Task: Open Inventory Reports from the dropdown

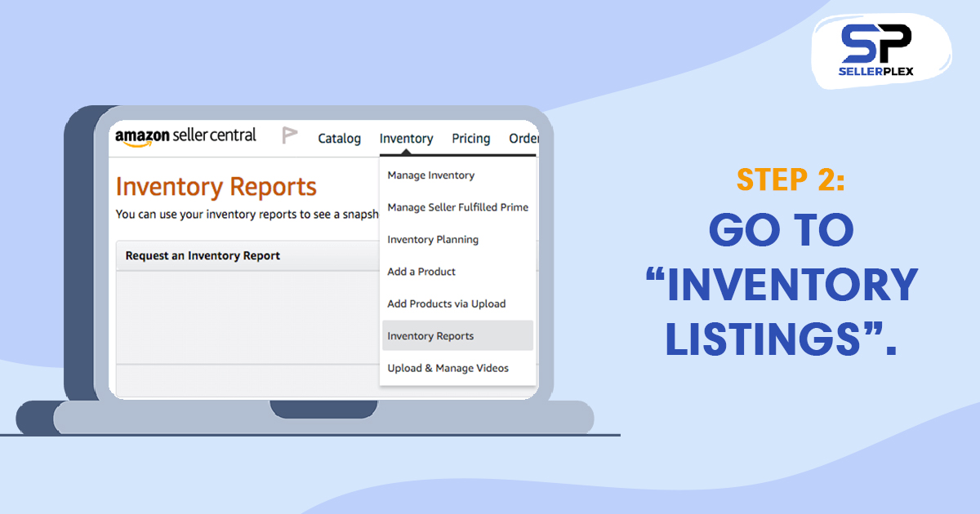Action: pyautogui.click(x=457, y=335)
